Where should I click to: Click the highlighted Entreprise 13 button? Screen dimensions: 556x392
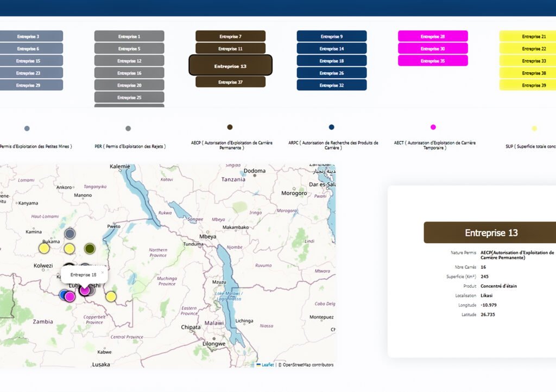230,65
